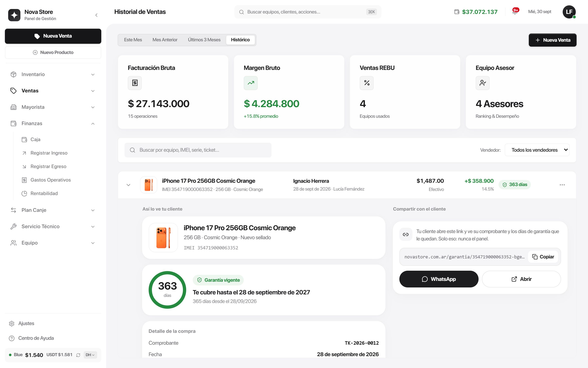
Task: Open the LF user avatar menu
Action: pyautogui.click(x=569, y=12)
